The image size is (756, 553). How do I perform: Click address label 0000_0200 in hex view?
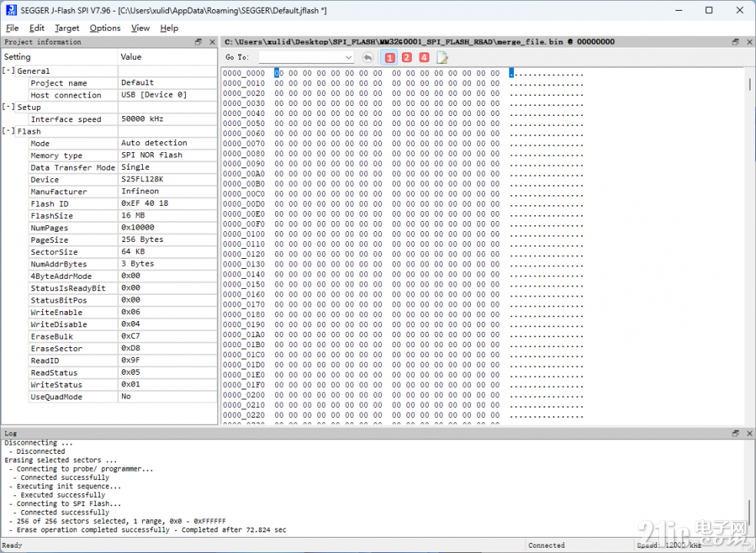244,394
